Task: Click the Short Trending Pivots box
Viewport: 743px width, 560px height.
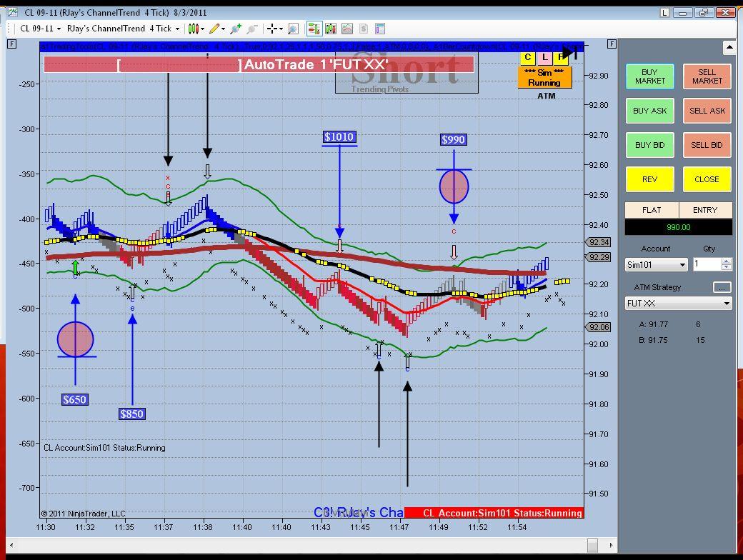Action: point(407,72)
